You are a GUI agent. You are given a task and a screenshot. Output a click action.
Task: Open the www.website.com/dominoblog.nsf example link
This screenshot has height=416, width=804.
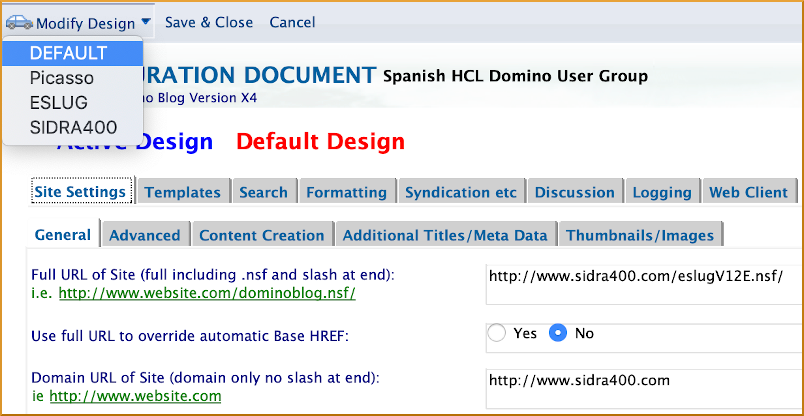pyautogui.click(x=207, y=293)
